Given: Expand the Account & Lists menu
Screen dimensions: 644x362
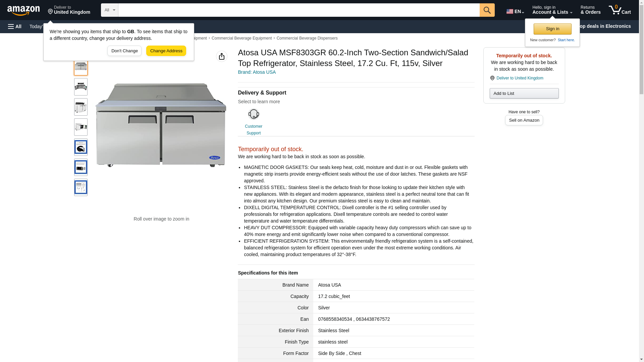Looking at the screenshot, I should point(552,10).
